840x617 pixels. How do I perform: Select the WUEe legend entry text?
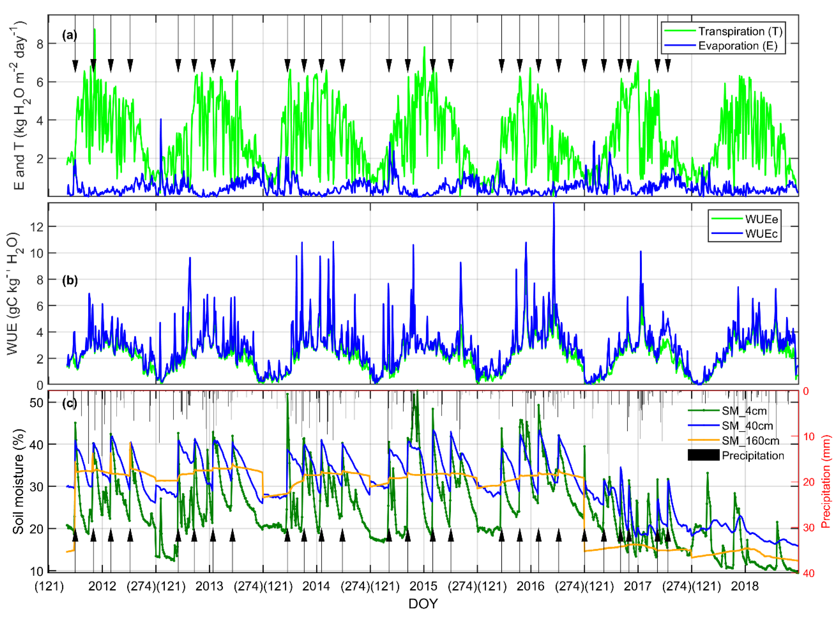pos(761,219)
